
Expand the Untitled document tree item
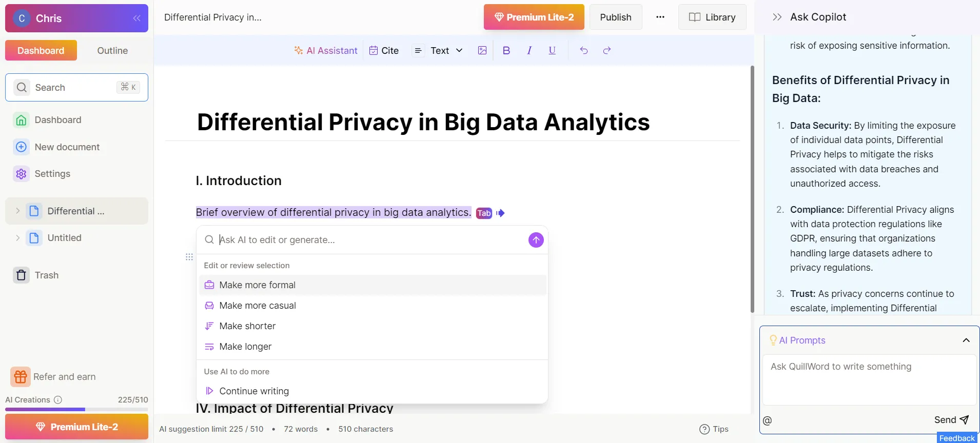click(18, 238)
